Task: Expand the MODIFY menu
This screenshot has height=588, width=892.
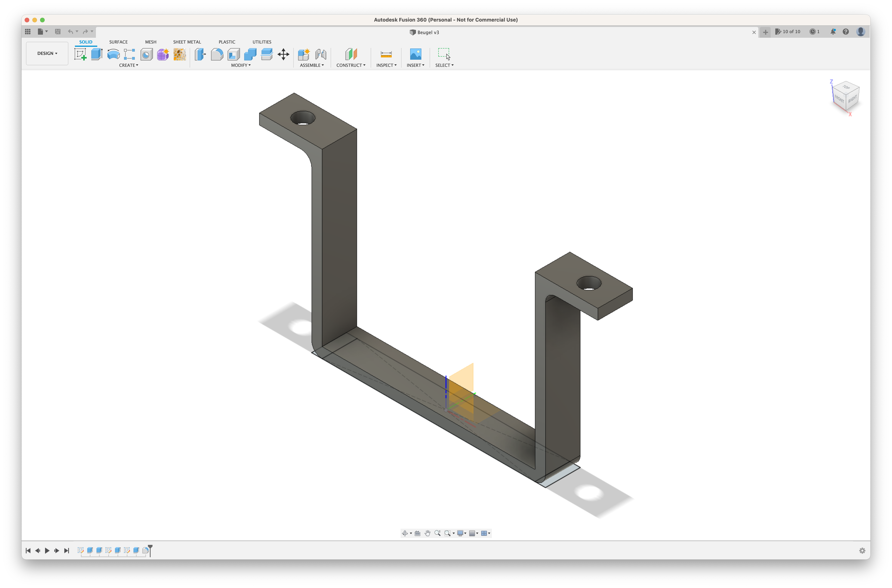Action: click(241, 65)
